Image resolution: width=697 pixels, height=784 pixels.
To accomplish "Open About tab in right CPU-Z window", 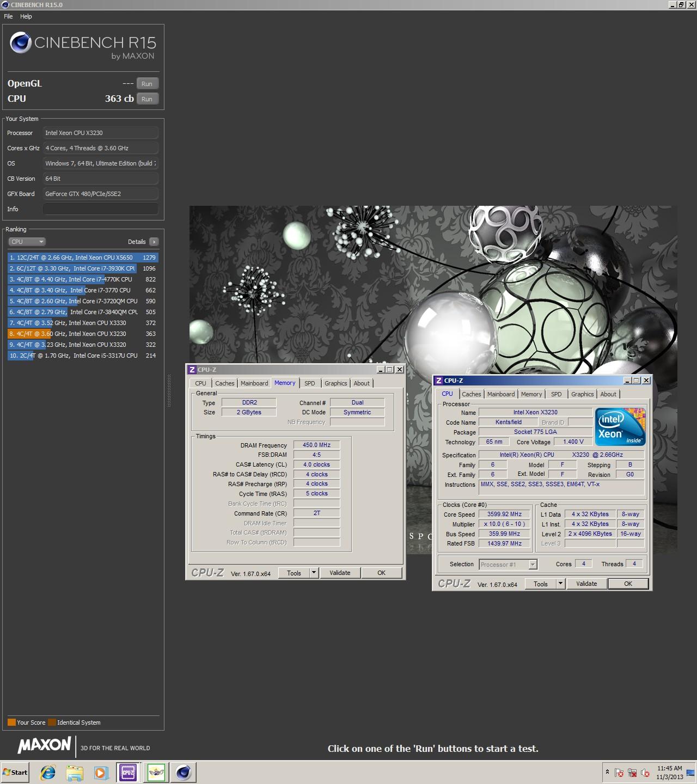I will 608,394.
